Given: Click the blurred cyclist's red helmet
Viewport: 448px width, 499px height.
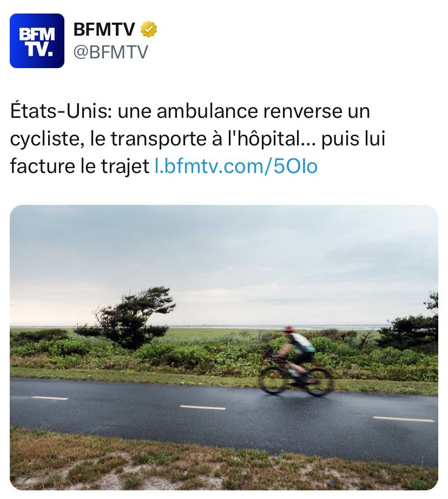Looking at the screenshot, I should (x=289, y=329).
